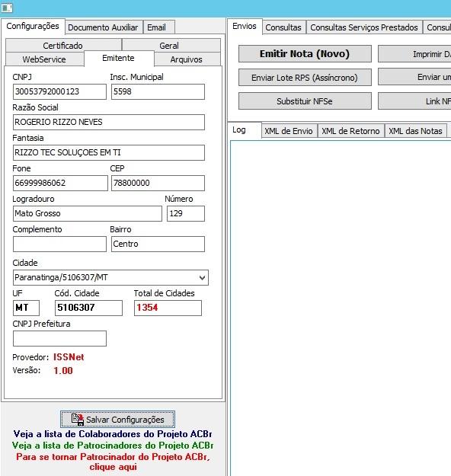The image size is (451, 476).
Task: Click into the CNPJ field
Action: (x=59, y=91)
